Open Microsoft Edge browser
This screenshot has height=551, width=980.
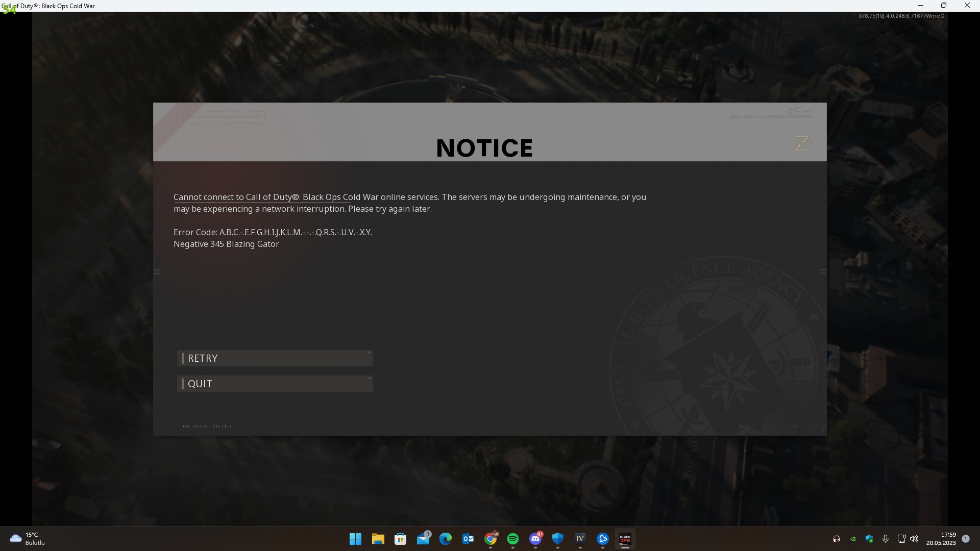click(x=446, y=539)
